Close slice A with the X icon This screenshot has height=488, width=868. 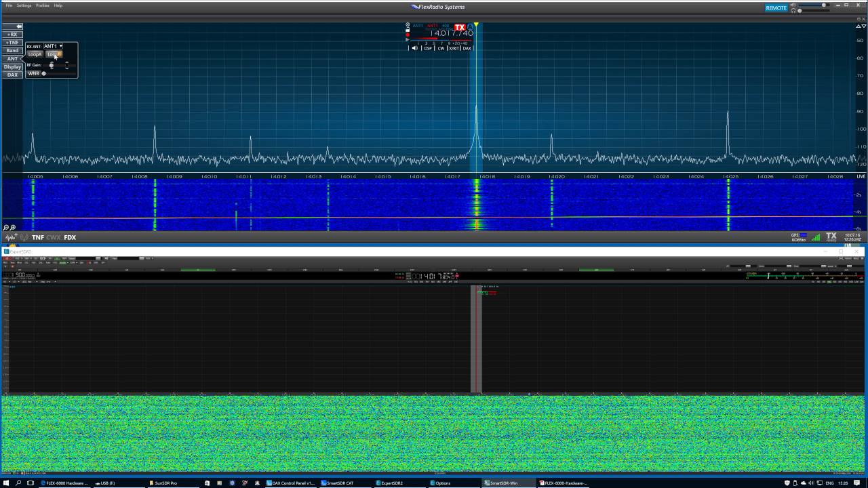[x=408, y=24]
